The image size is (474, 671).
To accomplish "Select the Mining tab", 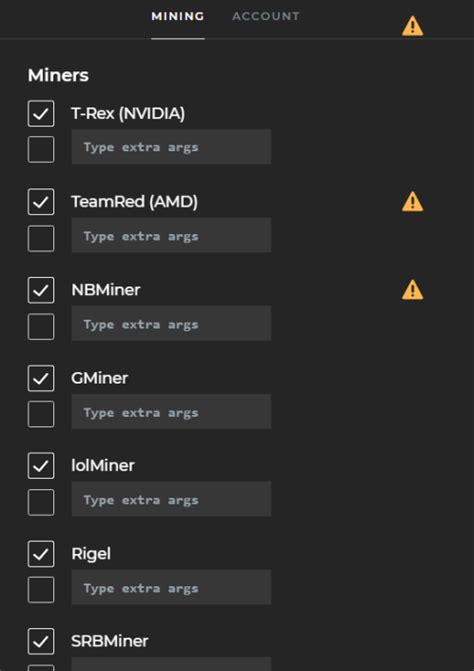I will point(178,16).
